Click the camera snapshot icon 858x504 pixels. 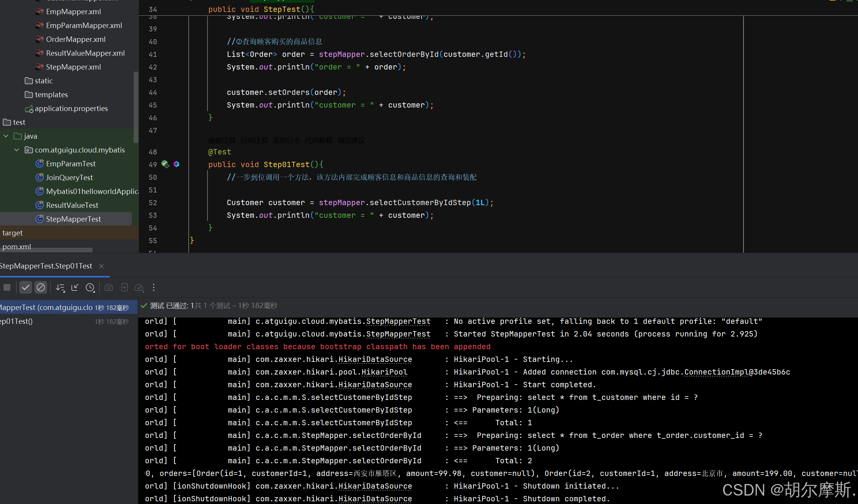pyautogui.click(x=109, y=287)
